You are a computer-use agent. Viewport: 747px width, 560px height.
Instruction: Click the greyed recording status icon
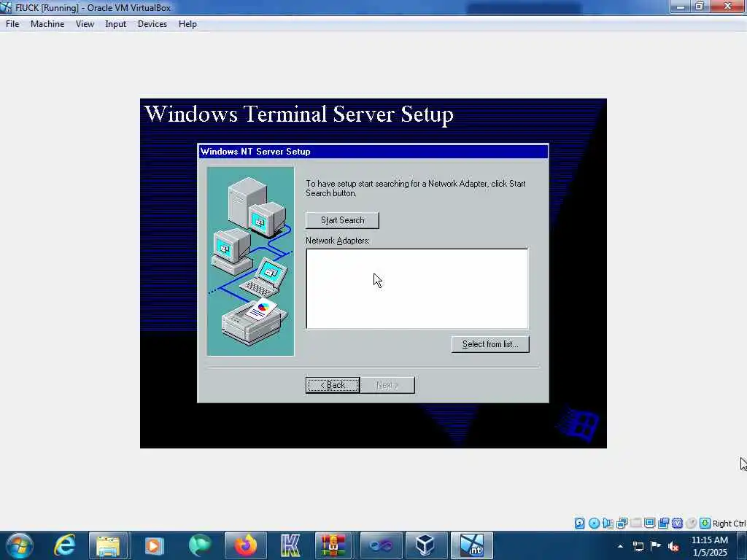(x=691, y=524)
